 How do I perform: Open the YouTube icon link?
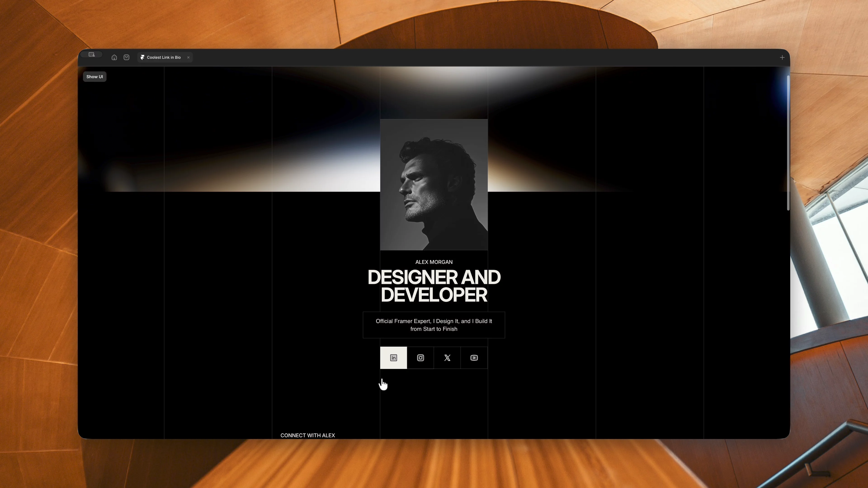pos(474,358)
